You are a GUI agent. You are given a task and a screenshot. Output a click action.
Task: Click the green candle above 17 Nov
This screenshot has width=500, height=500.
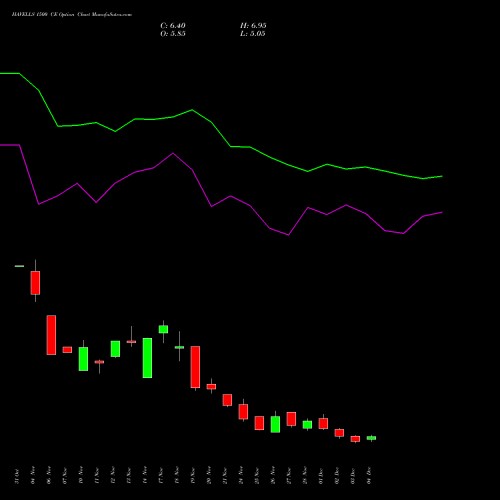click(x=163, y=329)
